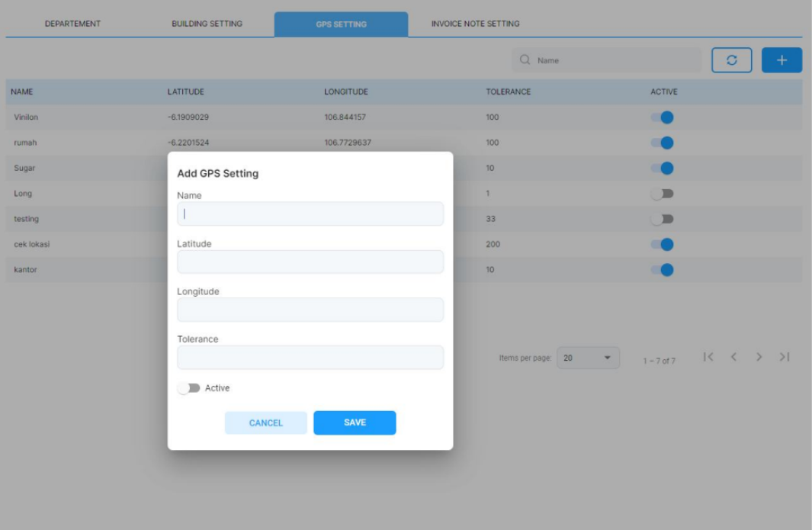Open the Invoice Note Setting tab
Image resolution: width=812 pixels, height=530 pixels.
click(475, 24)
